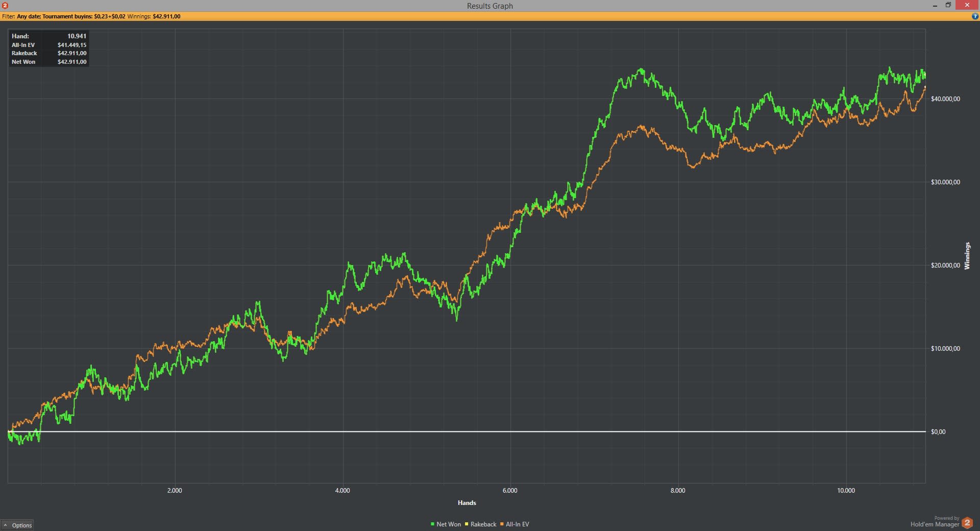Click the "Rakeback" row label in the stats box
Screen dimensions: 980x531
pos(24,53)
